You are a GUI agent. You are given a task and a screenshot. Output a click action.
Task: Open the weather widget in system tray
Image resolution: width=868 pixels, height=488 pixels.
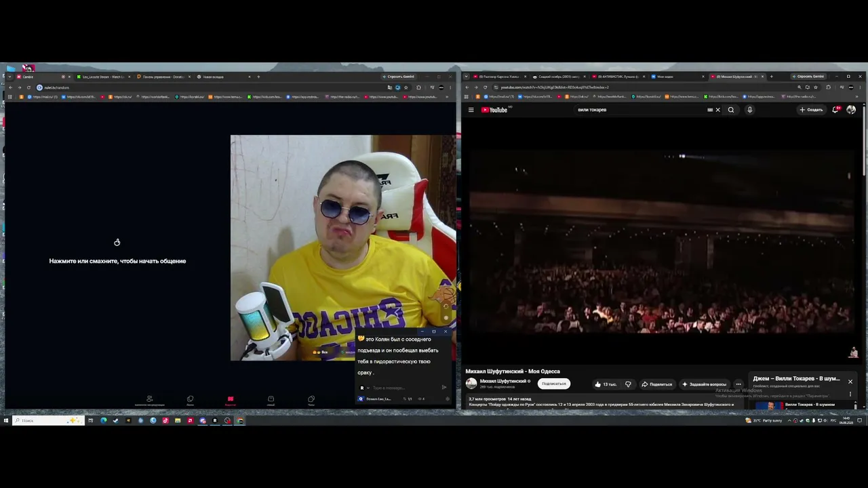point(763,420)
